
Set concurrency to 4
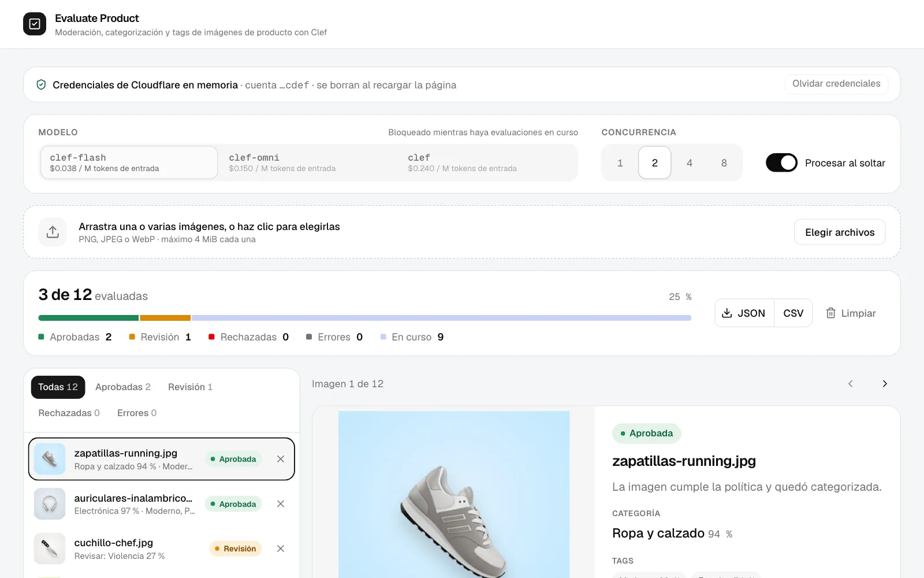pos(690,163)
